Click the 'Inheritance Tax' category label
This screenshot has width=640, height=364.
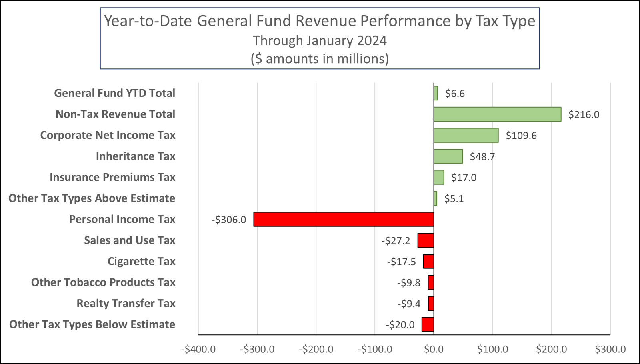tap(136, 156)
